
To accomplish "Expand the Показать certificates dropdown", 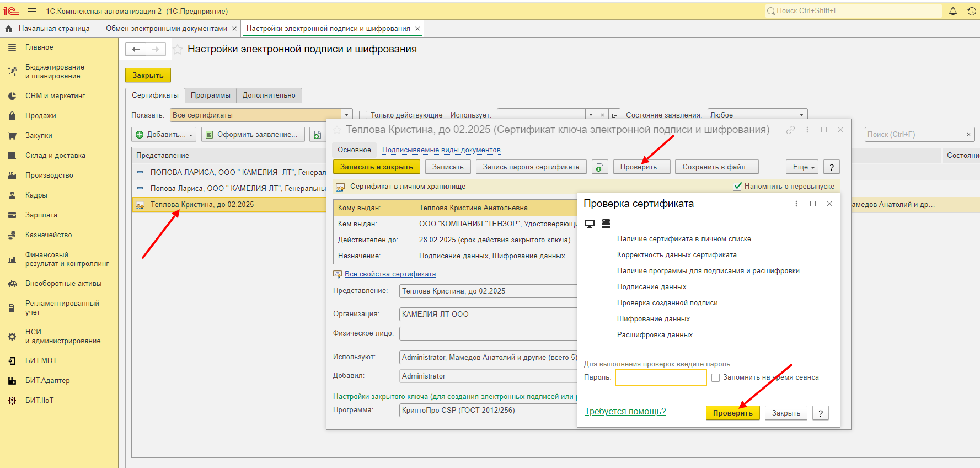I will click(x=346, y=115).
